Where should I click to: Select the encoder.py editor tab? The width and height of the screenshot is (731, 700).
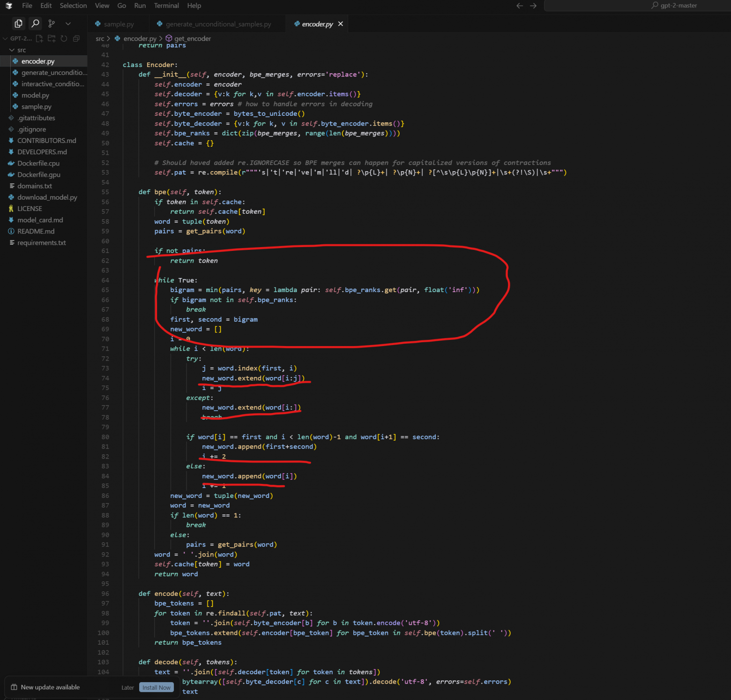pos(317,24)
